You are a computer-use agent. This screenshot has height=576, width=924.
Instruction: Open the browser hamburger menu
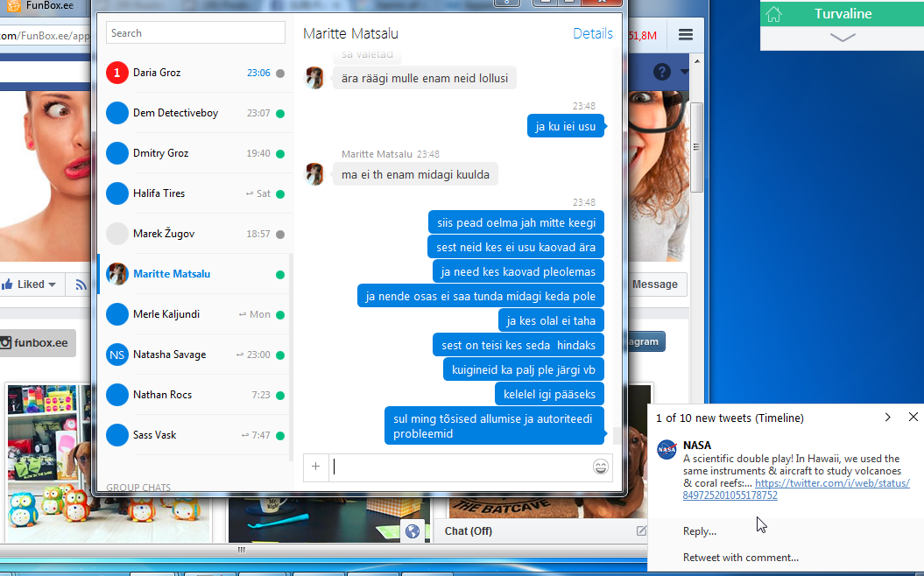[x=686, y=35]
